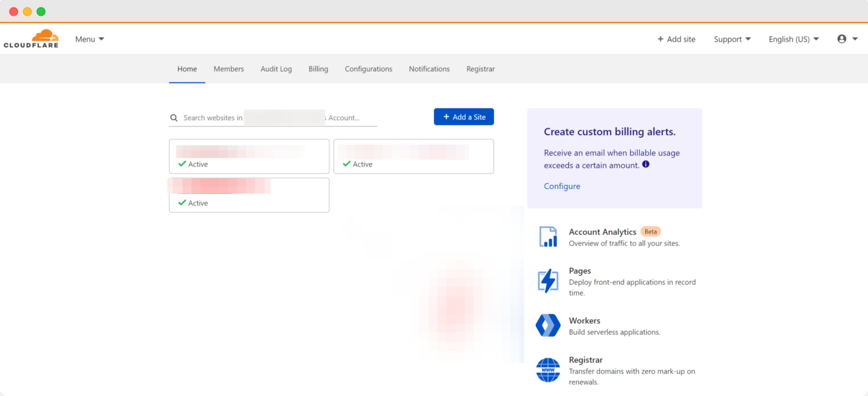This screenshot has height=396, width=868.
Task: Click Add site in the header
Action: pos(676,39)
